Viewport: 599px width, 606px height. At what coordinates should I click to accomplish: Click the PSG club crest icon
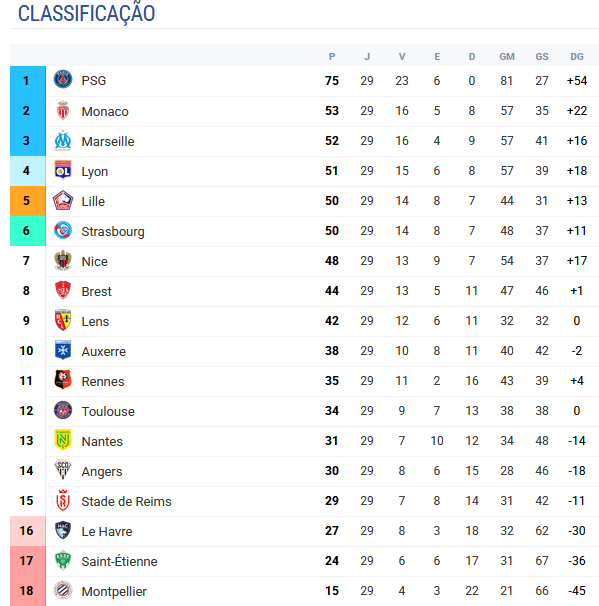click(x=63, y=80)
